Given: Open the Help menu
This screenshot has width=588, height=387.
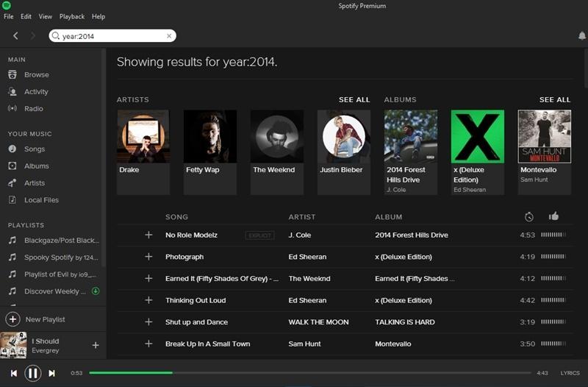Looking at the screenshot, I should click(98, 16).
